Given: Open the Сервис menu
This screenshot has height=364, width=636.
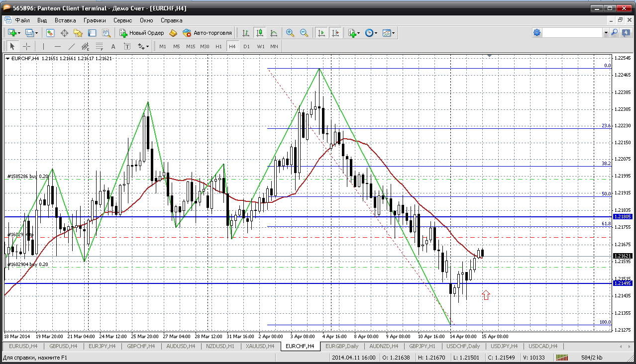Looking at the screenshot, I should (122, 20).
